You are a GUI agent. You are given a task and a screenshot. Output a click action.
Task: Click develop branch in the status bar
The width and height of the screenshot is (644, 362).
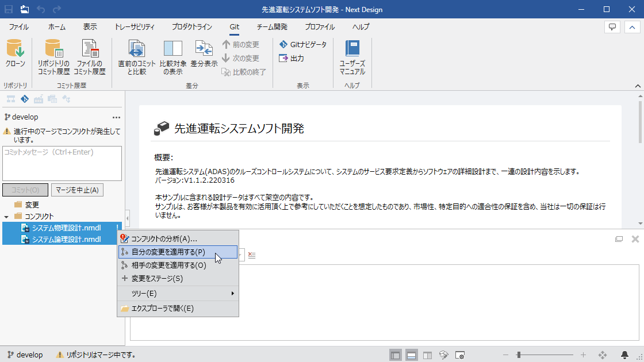(x=25, y=355)
